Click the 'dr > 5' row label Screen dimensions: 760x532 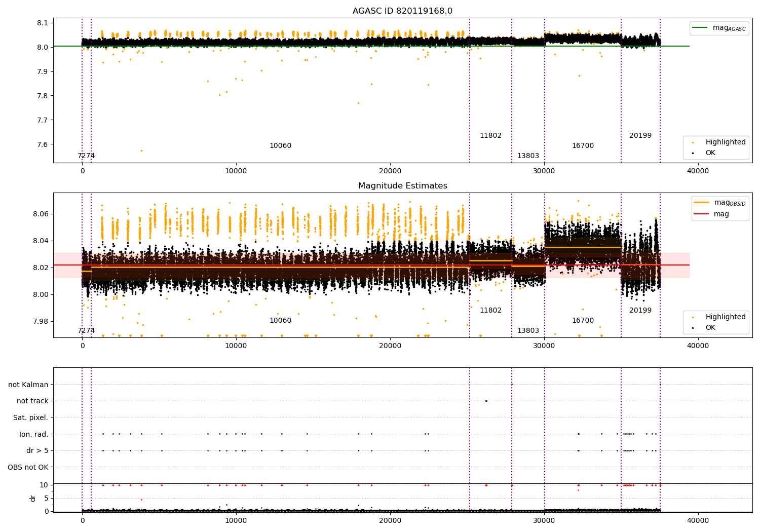pyautogui.click(x=37, y=450)
